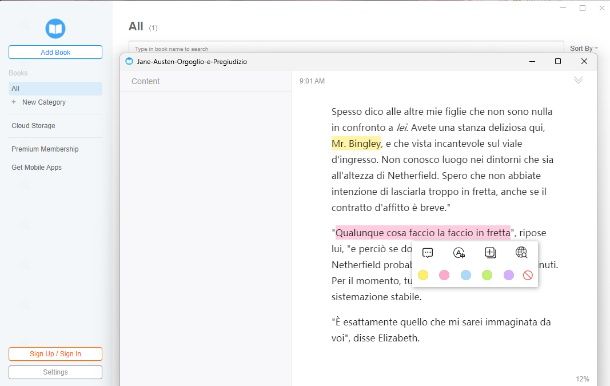Choose the blue highlight color
610x386 pixels.
466,275
